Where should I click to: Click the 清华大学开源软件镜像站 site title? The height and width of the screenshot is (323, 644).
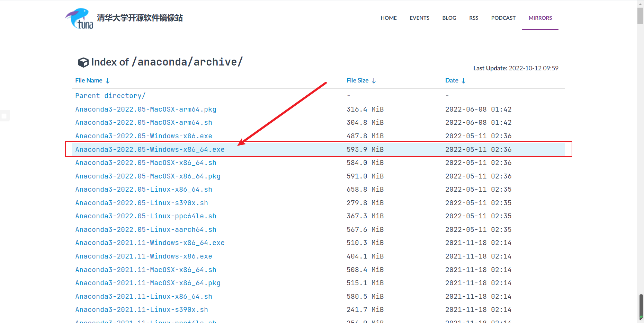point(140,18)
